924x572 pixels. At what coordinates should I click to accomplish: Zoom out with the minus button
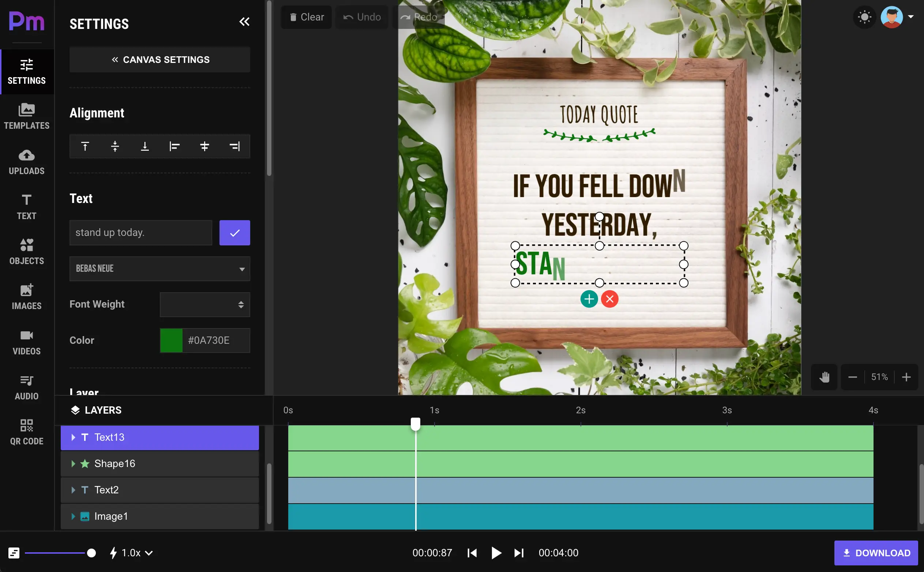[x=852, y=377]
